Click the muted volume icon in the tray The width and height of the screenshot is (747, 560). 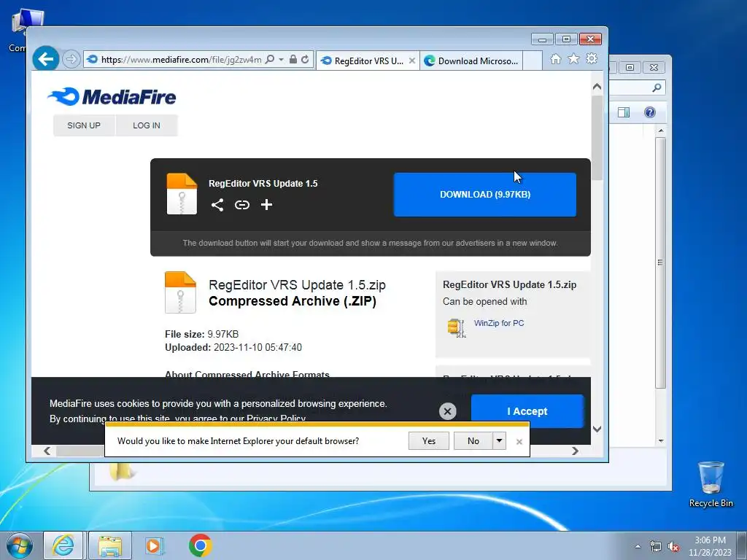[x=673, y=547]
